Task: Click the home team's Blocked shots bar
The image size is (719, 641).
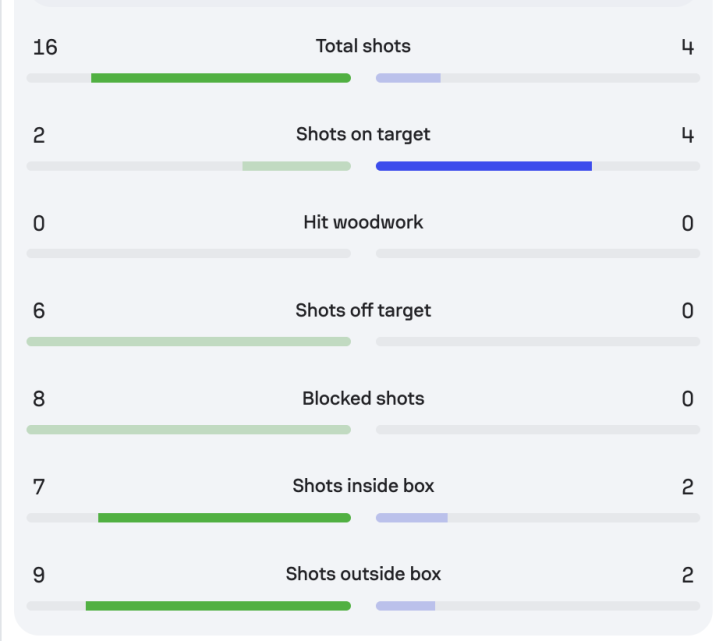Action: [x=188, y=430]
